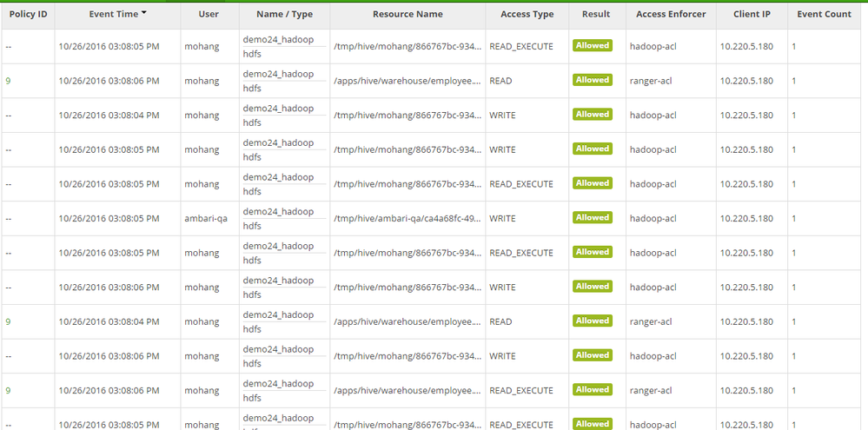Click ranger-acl enforcer in the READ_EXECUTE row
This screenshot has width=868, height=430.
tap(651, 390)
